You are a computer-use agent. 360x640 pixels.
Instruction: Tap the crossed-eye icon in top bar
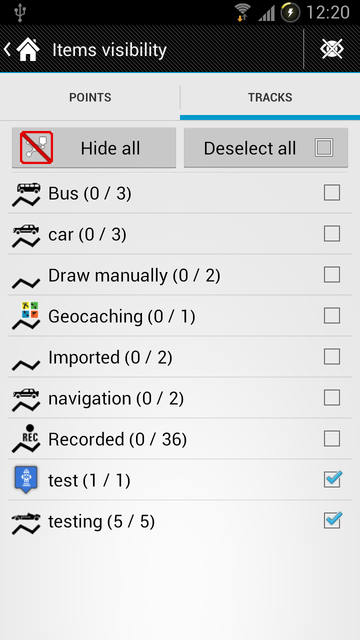[x=332, y=49]
